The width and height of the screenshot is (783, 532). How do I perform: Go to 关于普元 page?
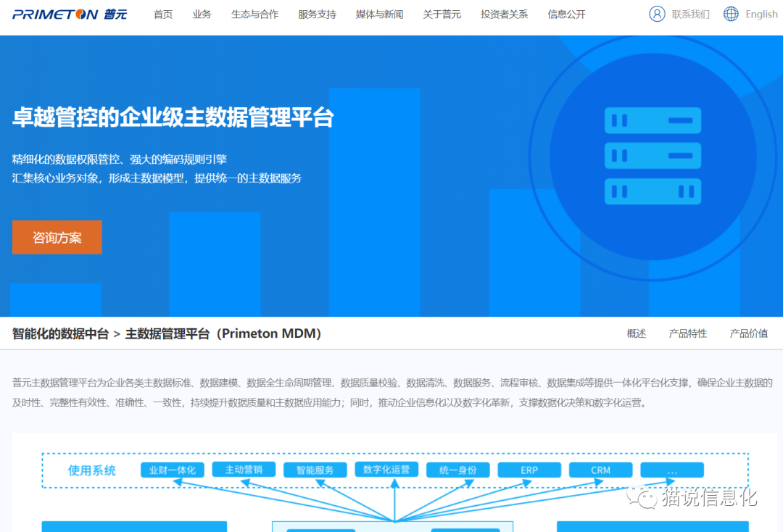442,14
